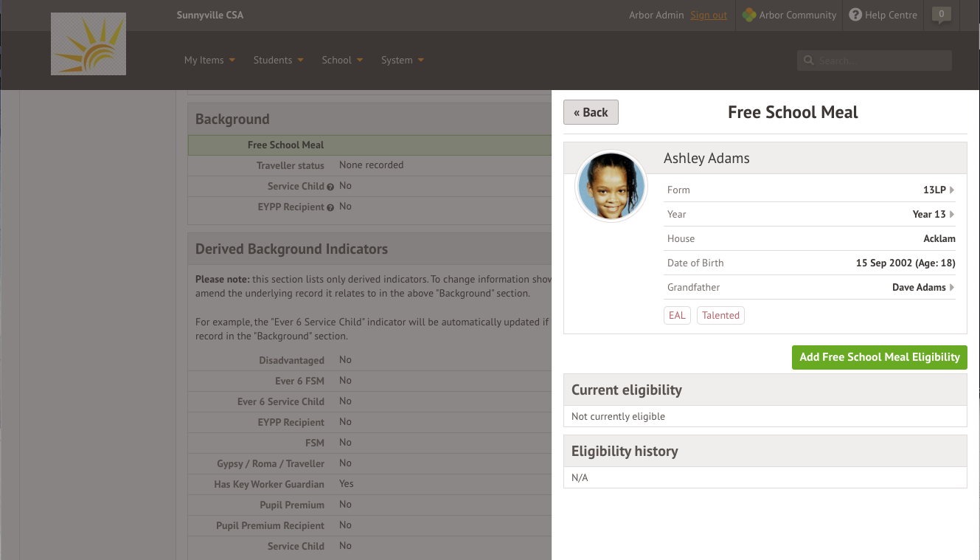This screenshot has width=980, height=560.
Task: Open the System navigation menu
Action: coord(402,61)
